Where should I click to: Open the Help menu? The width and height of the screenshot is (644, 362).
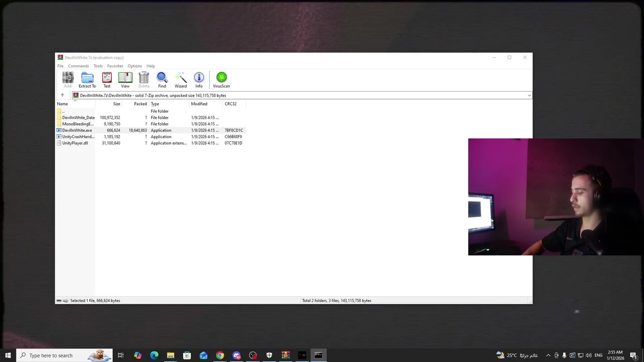point(151,66)
